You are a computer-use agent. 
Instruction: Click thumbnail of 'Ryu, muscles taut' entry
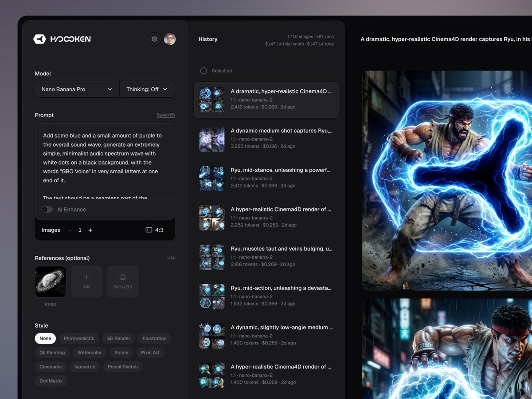tap(212, 257)
